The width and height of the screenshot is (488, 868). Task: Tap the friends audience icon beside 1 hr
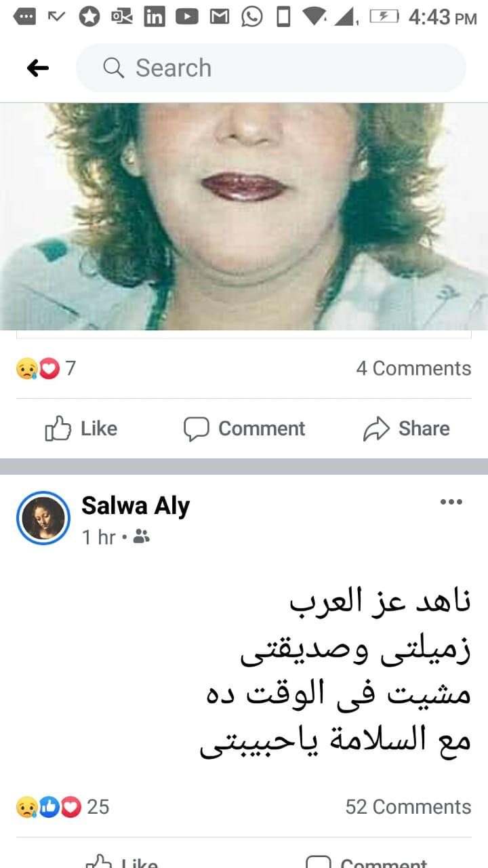coord(142,537)
